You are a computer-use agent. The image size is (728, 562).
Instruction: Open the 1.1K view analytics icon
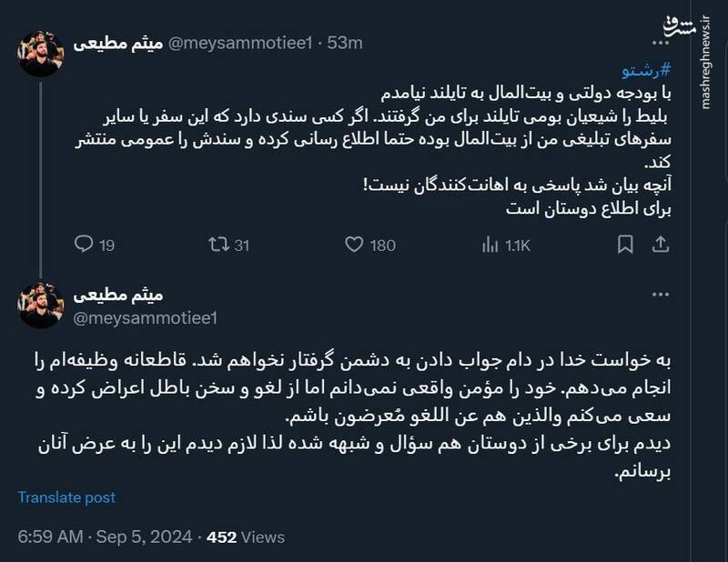coord(490,245)
